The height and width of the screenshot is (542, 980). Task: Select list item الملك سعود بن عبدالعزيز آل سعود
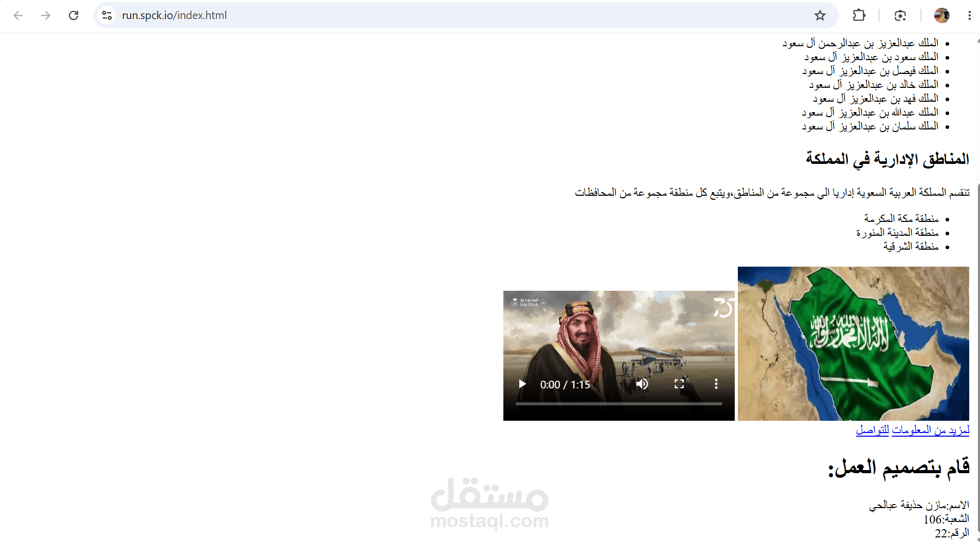pyautogui.click(x=872, y=57)
